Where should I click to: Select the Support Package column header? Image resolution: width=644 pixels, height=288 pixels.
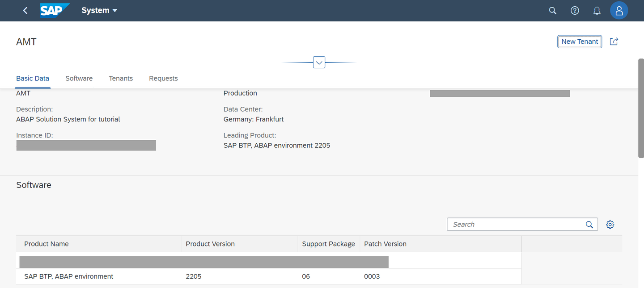point(329,244)
